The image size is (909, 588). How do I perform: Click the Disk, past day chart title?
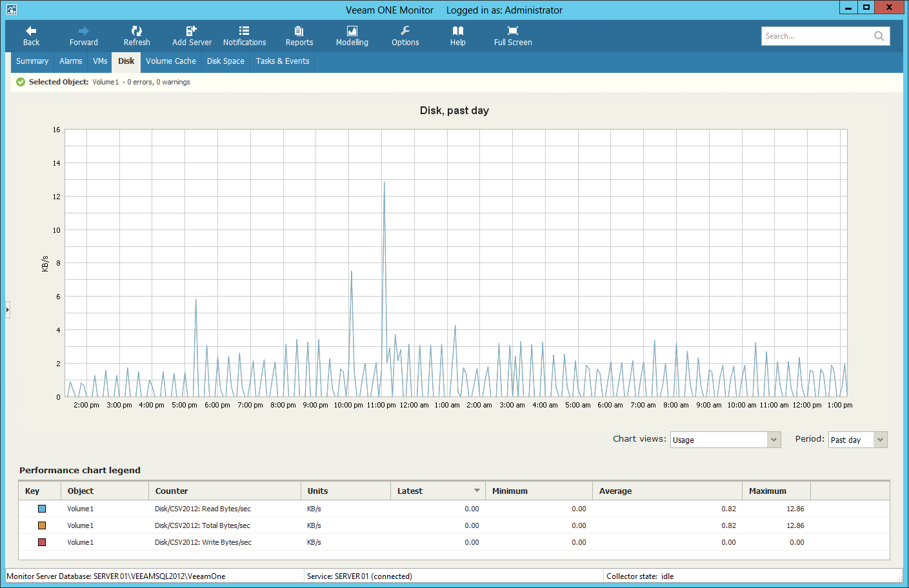point(454,110)
